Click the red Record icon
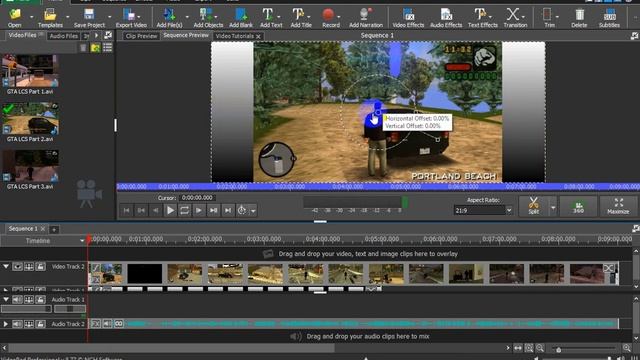Viewport: 640px width, 360px height. tap(328, 15)
